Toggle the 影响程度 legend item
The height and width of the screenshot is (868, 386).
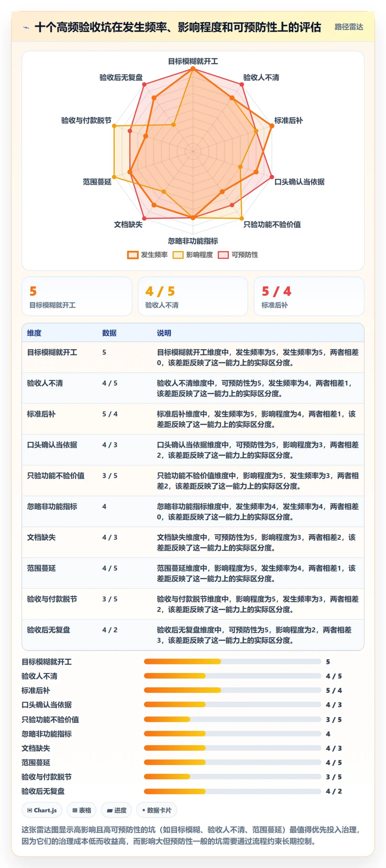pyautogui.click(x=192, y=255)
